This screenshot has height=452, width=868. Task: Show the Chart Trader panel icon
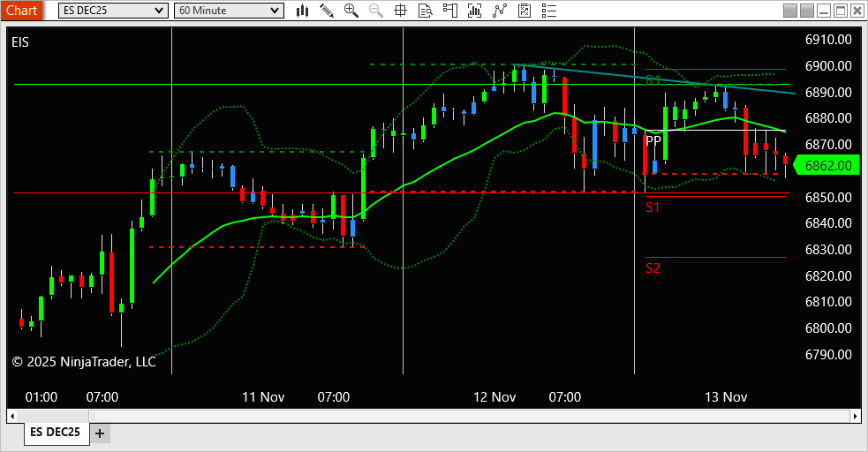point(450,11)
